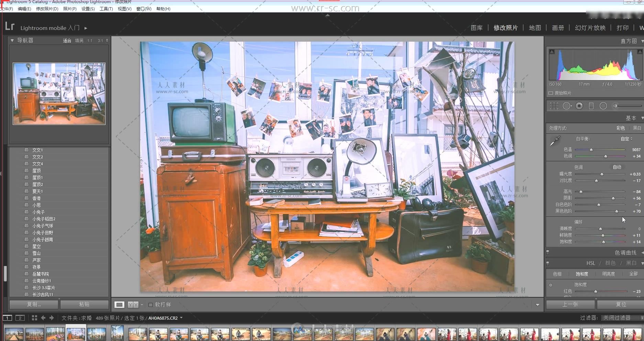Click preset icon beside 香港
The width and height of the screenshot is (644, 341).
(26, 198)
